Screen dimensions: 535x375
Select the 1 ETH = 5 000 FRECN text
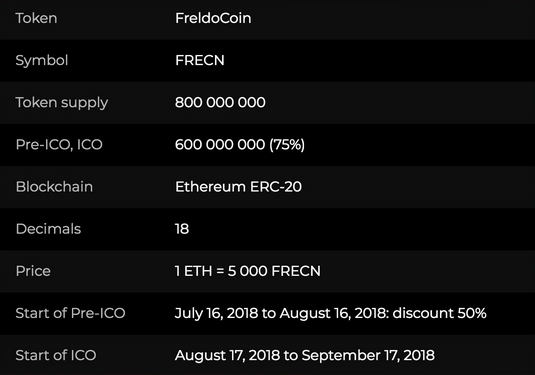tap(248, 271)
